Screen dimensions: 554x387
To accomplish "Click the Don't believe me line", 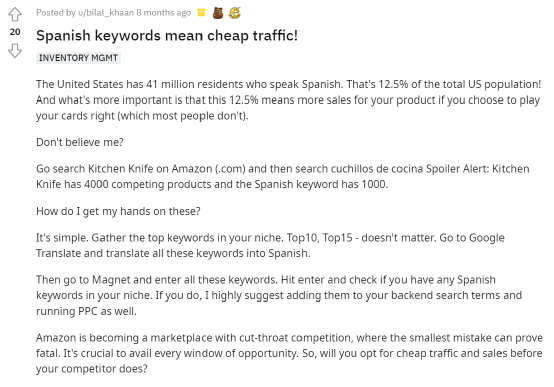I will click(x=80, y=142).
